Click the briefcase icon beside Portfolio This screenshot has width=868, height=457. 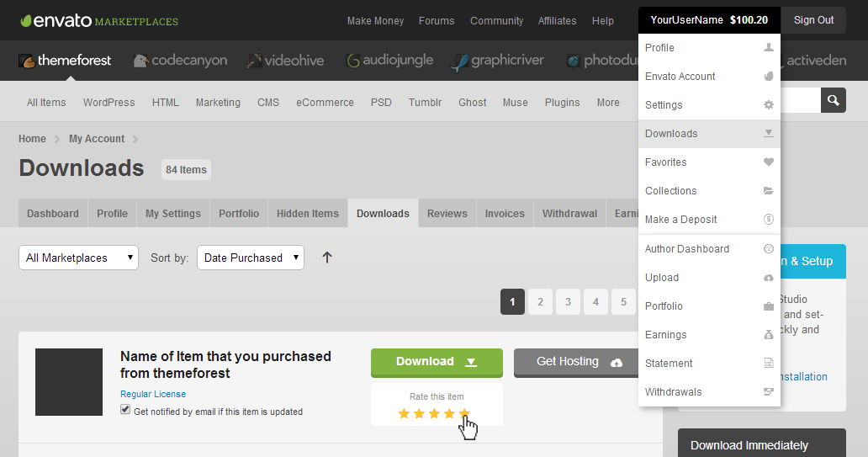point(769,306)
